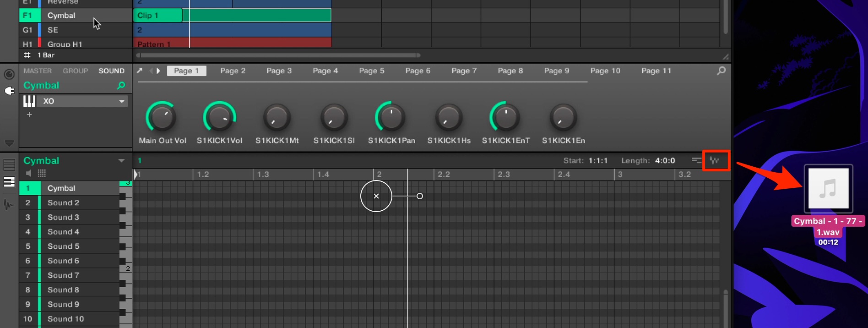Click the add plug-in plus slot
The height and width of the screenshot is (328, 868).
coord(29,115)
